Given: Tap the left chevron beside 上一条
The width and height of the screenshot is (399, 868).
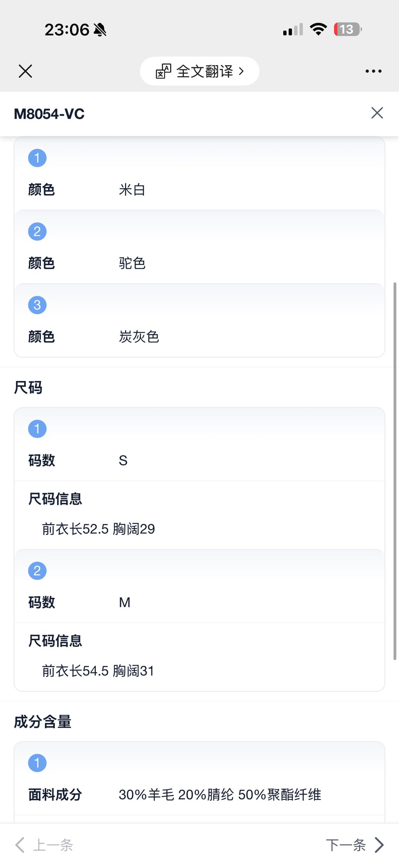Looking at the screenshot, I should point(20,845).
